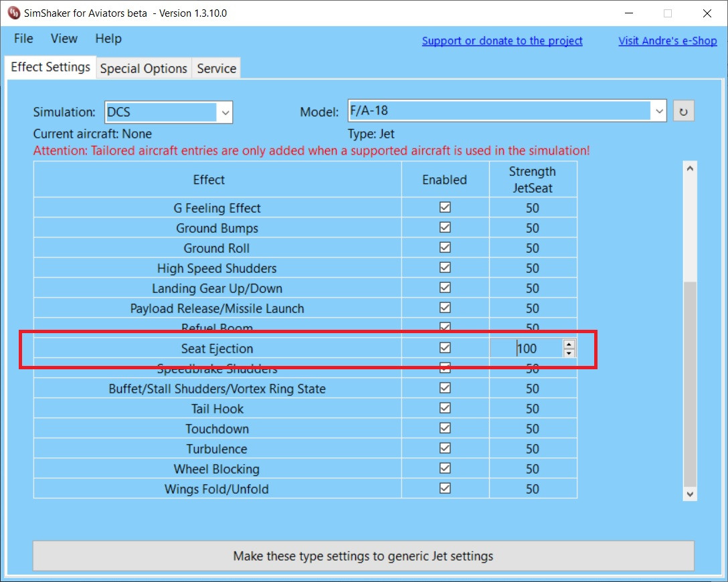This screenshot has height=582, width=728.
Task: Toggle the Seat Ejection enabled checkbox
Action: [x=445, y=348]
